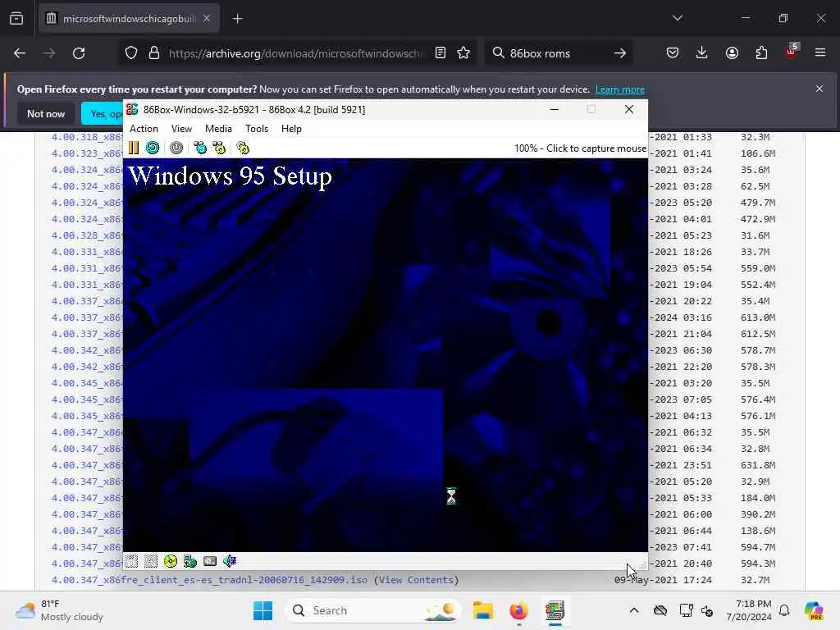Open the es-es_tradnl-20060716_142909.iso link
Viewport: 840px width, 630px height.
(x=209, y=580)
